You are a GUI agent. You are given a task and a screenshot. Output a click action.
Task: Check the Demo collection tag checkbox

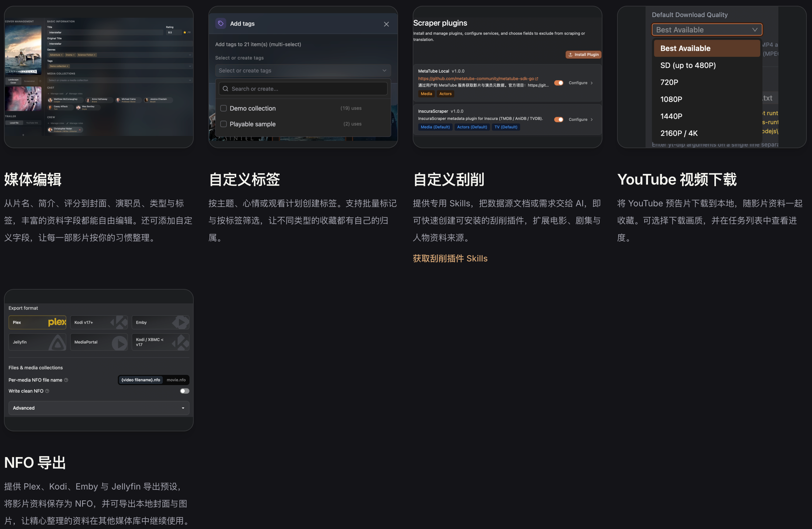coord(223,108)
